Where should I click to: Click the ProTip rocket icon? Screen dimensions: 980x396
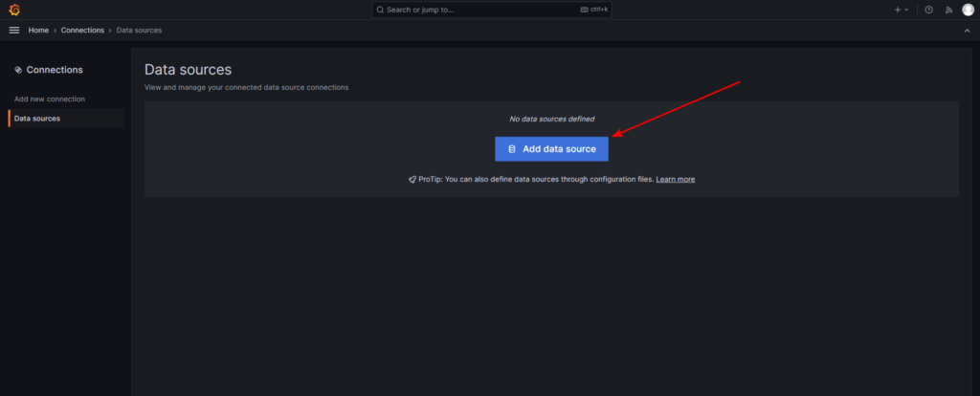412,179
